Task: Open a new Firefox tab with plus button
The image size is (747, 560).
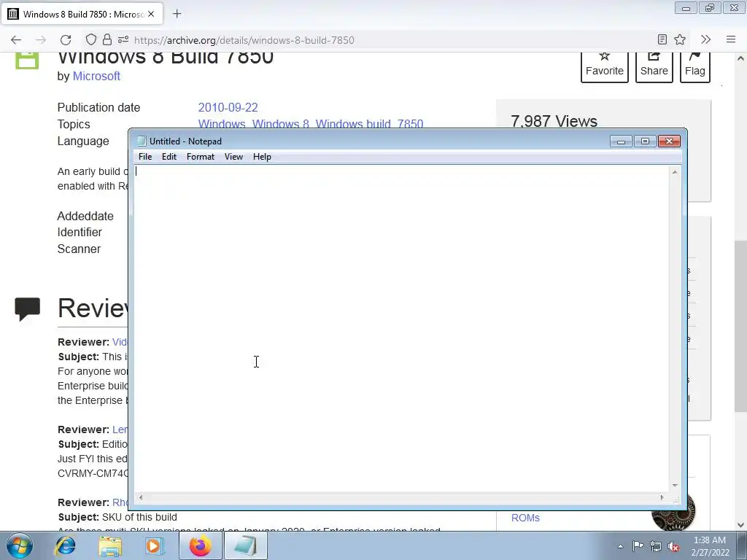Action: click(177, 14)
